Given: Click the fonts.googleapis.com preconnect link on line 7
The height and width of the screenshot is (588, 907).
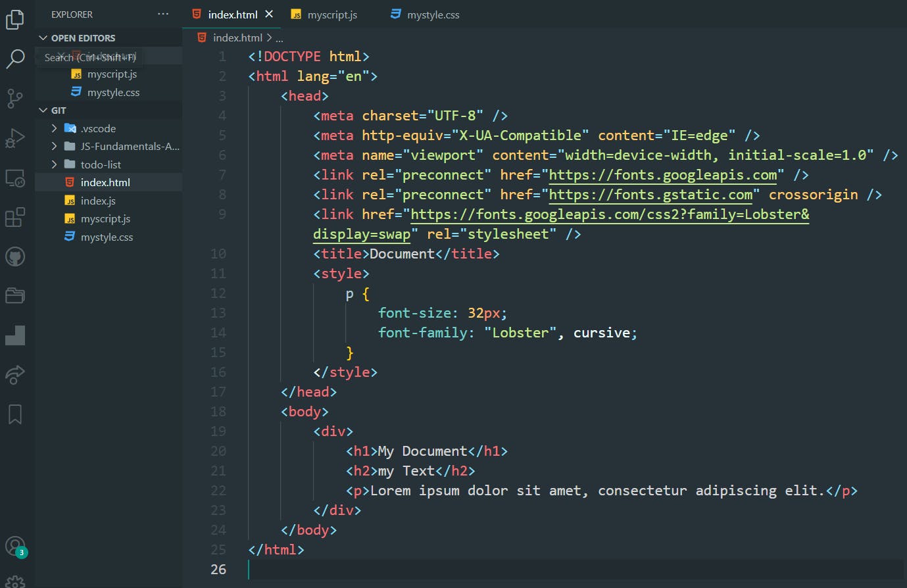Looking at the screenshot, I should pyautogui.click(x=663, y=175).
